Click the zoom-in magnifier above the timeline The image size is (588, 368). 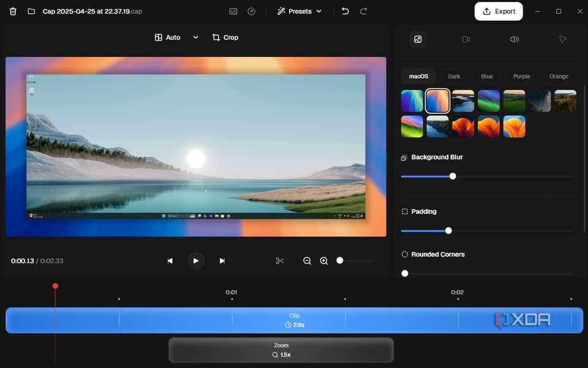[x=324, y=260]
